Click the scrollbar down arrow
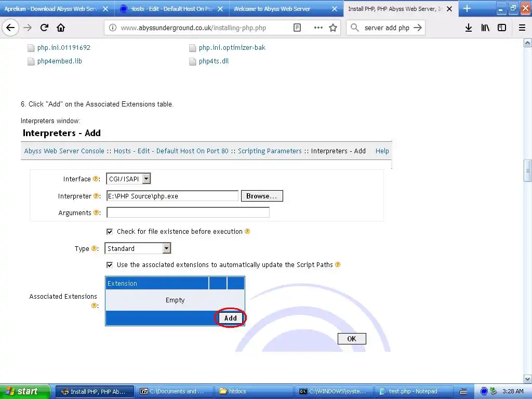This screenshot has width=532, height=399. [527, 379]
